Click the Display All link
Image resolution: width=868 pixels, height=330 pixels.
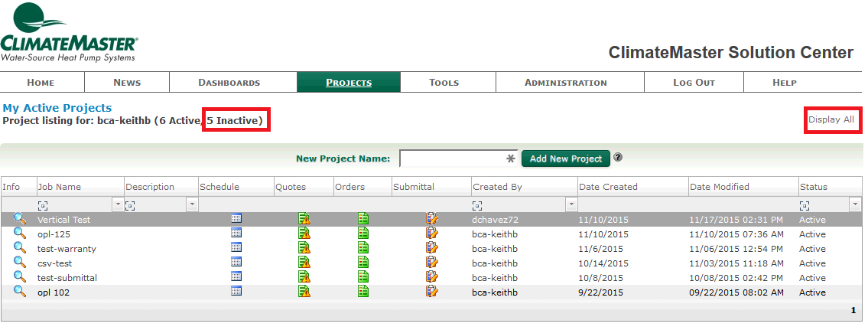click(x=831, y=119)
